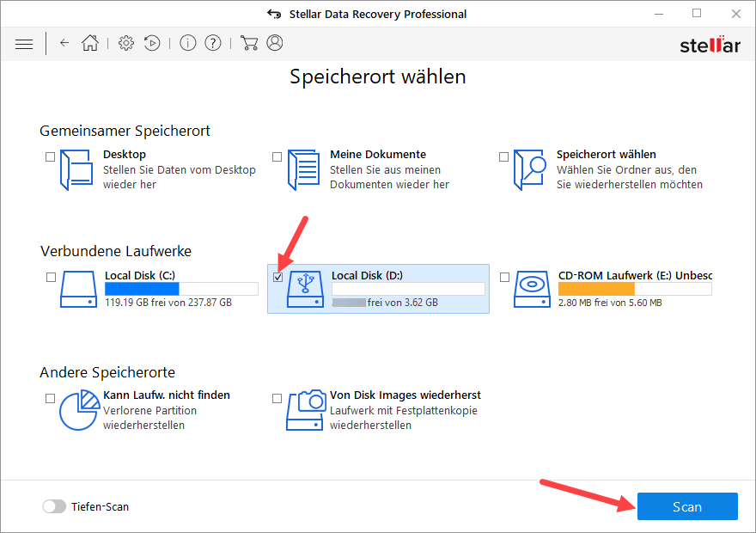Click the Desktop location icon
Viewport: 756px width, 533px height.
(76, 170)
